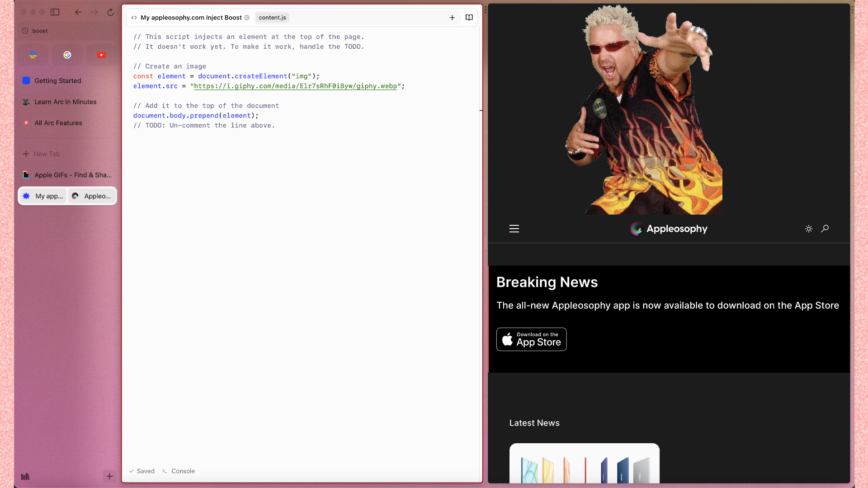
Task: Open the Boost documentation book icon
Action: [x=469, y=18]
